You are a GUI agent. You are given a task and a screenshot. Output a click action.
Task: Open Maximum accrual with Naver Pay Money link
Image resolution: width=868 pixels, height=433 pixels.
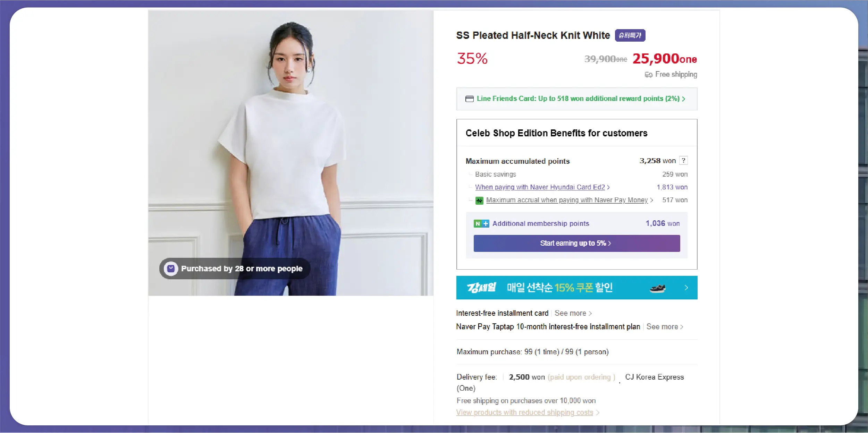[570, 200]
